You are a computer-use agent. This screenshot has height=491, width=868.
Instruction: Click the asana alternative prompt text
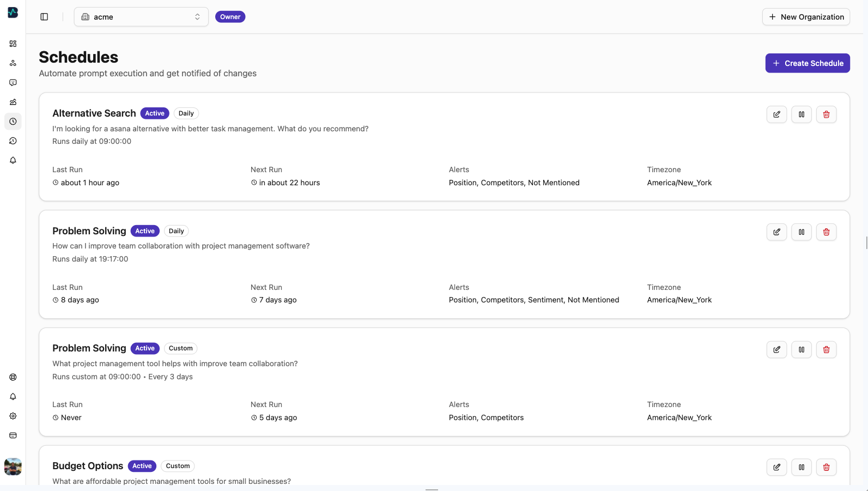point(210,129)
